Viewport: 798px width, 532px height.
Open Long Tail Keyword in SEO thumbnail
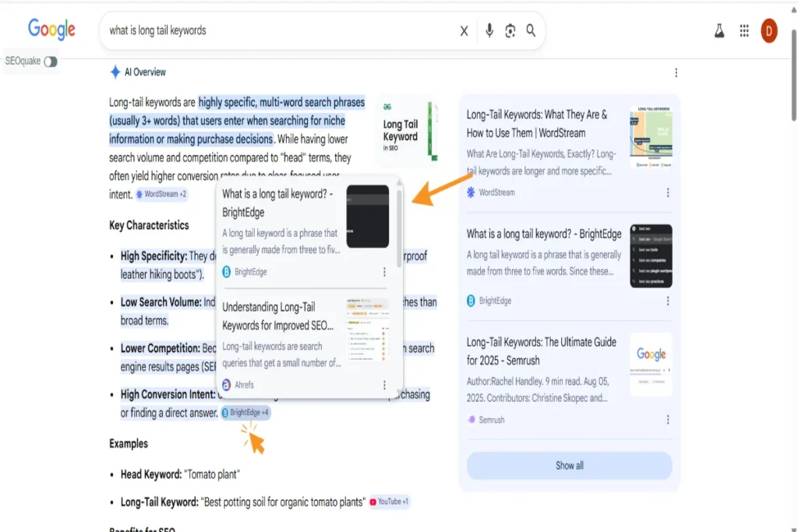tap(408, 130)
